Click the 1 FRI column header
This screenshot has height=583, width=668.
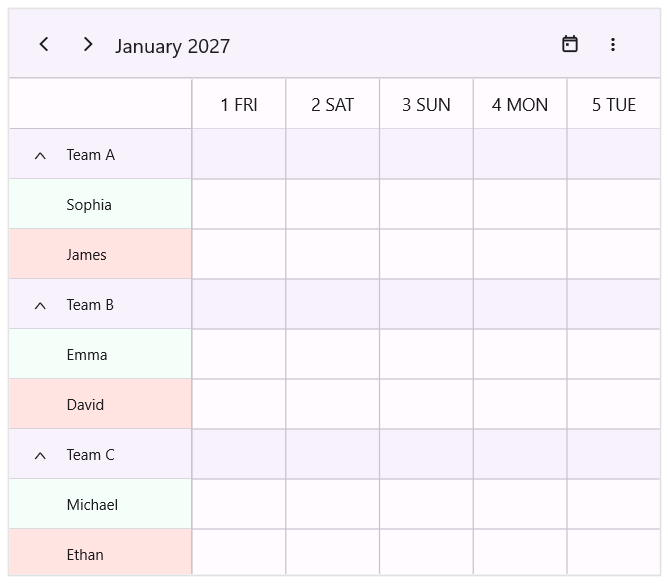(x=239, y=104)
